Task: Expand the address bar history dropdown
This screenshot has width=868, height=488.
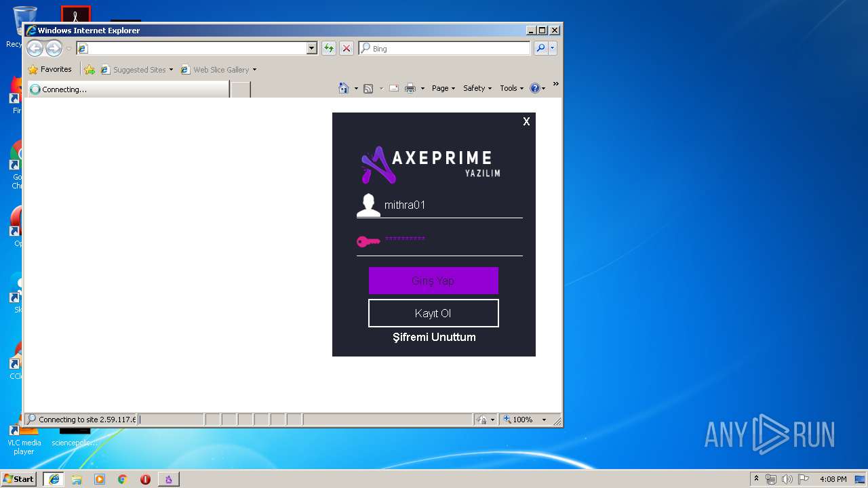Action: point(312,48)
